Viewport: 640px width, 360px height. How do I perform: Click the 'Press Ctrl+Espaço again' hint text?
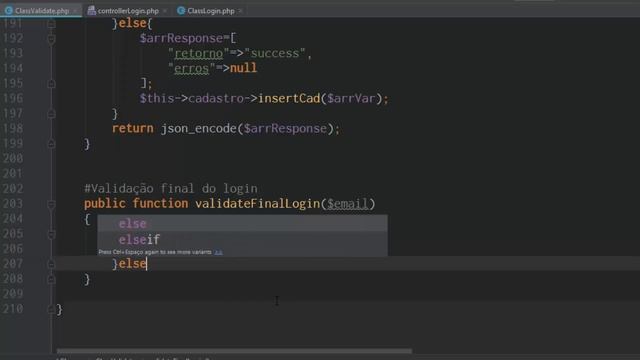(x=155, y=252)
